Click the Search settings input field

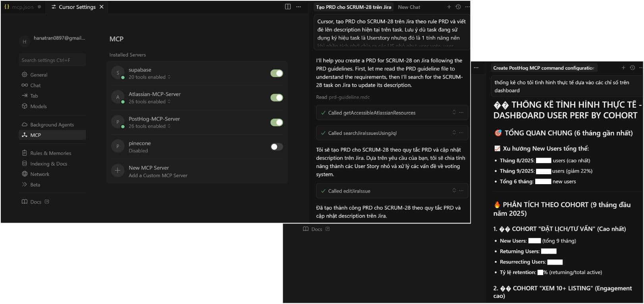click(x=52, y=60)
